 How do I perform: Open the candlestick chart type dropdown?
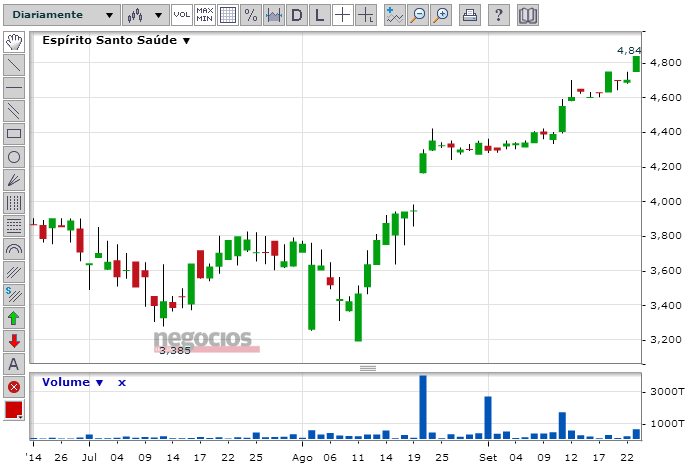click(145, 15)
